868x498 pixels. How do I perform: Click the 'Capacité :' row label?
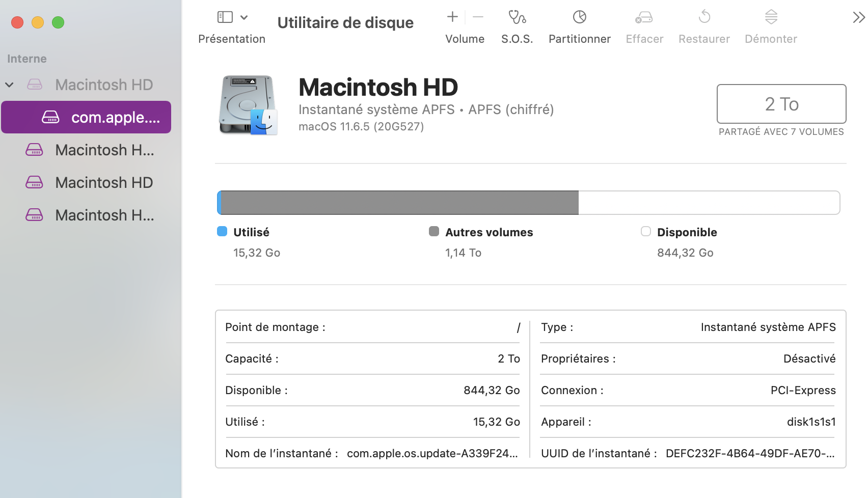point(252,358)
